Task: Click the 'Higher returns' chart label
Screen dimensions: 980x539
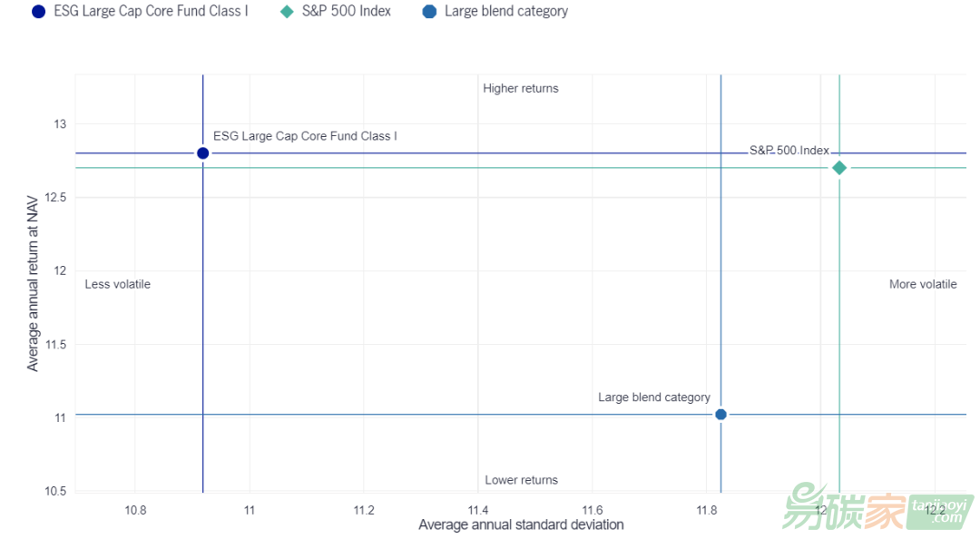Action: (x=521, y=89)
